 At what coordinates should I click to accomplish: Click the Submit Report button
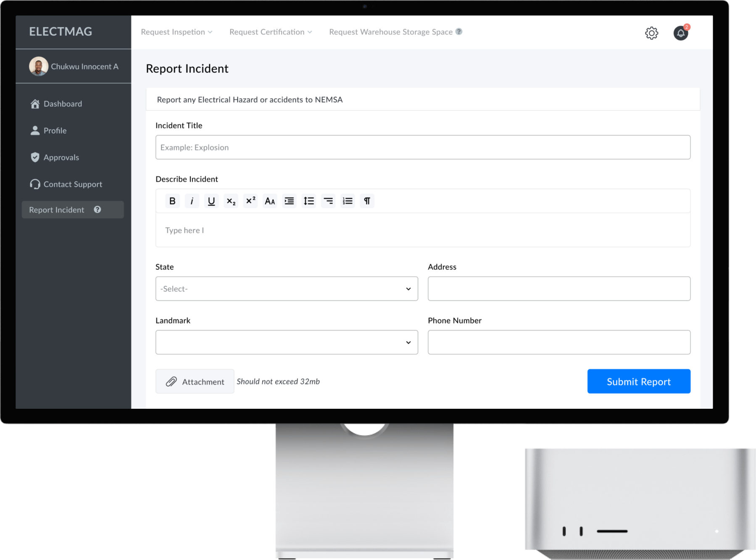pyautogui.click(x=638, y=381)
